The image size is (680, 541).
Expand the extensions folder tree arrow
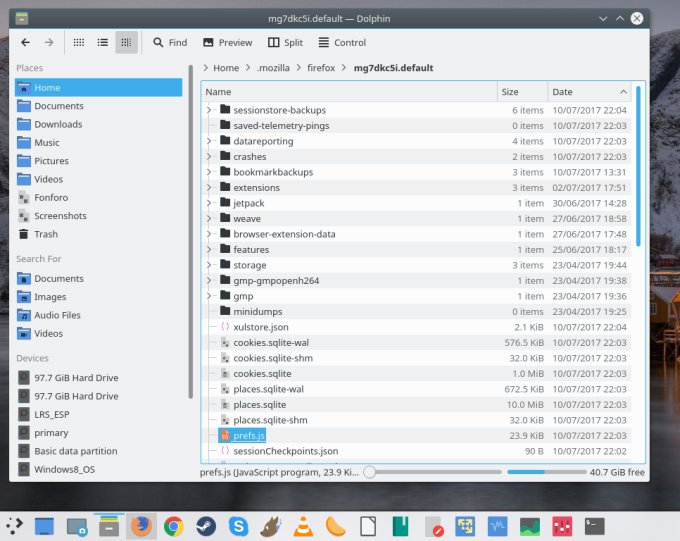click(x=209, y=187)
